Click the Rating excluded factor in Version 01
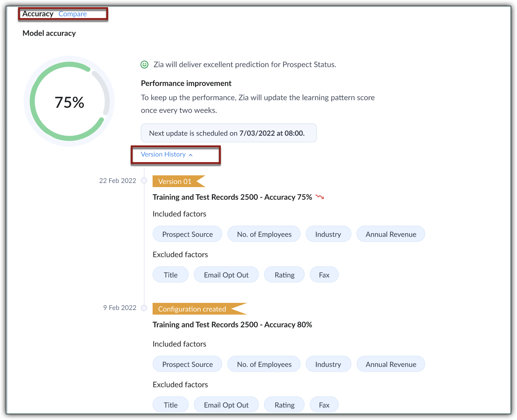The width and height of the screenshot is (517, 420). pos(284,275)
